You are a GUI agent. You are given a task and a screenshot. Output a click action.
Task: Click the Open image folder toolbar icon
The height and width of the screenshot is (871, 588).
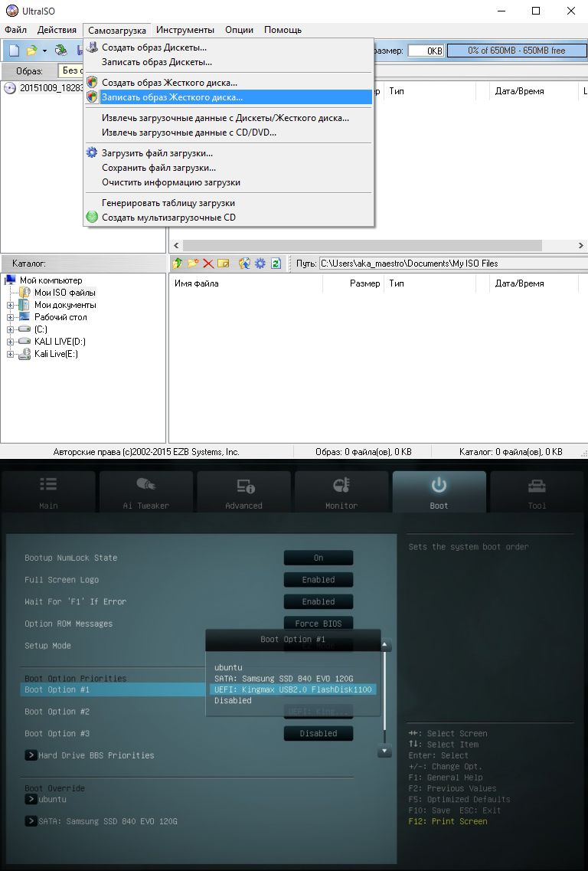pyautogui.click(x=31, y=51)
